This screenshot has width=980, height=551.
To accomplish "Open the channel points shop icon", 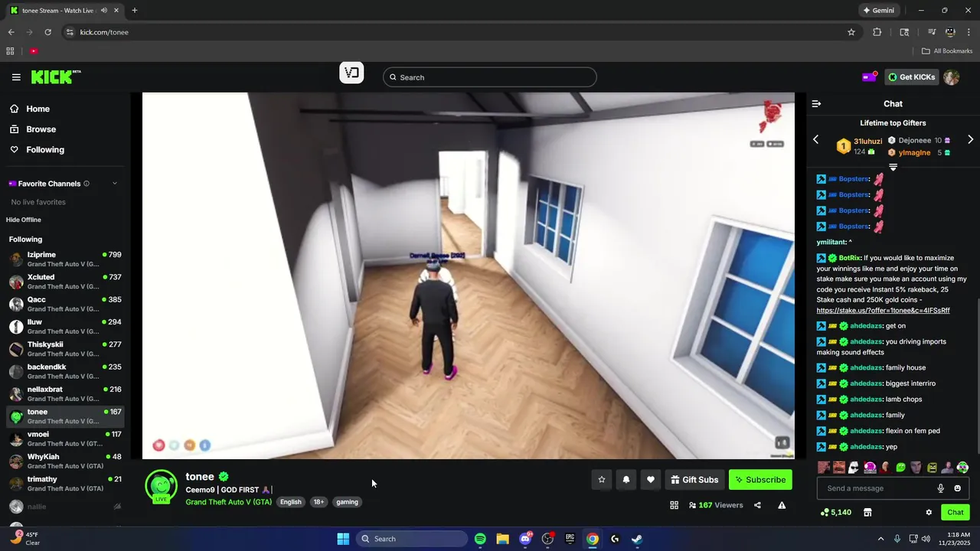I will click(x=867, y=512).
